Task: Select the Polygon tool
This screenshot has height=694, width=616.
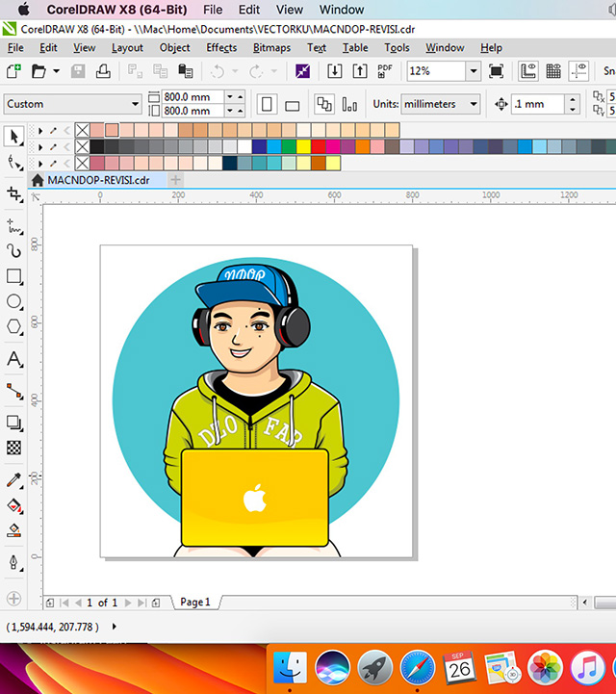Action: (14, 327)
